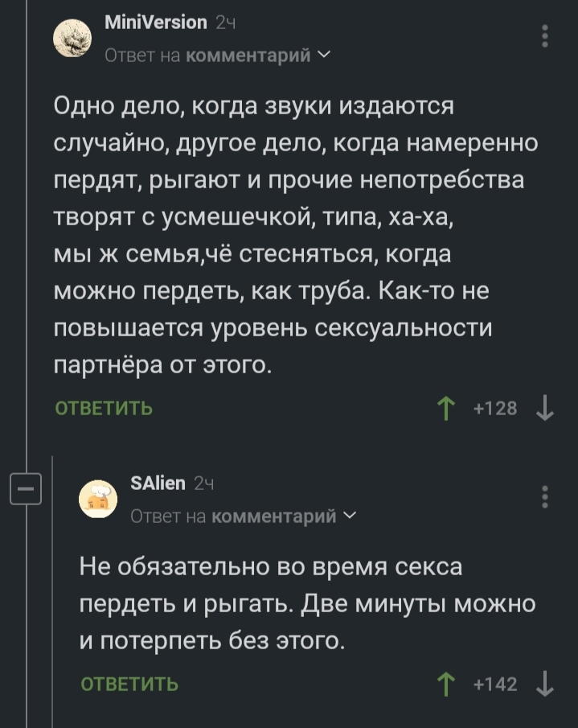Open MiniVersion's profile via username

coord(156,23)
